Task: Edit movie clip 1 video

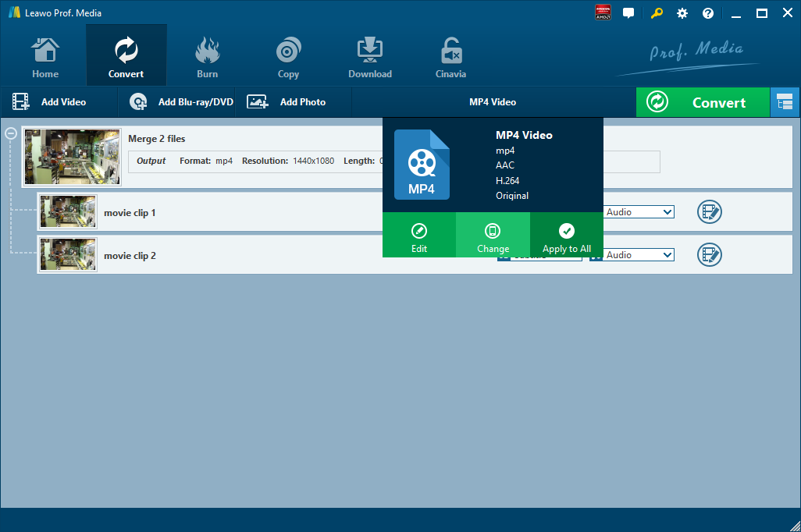Action: coord(709,212)
